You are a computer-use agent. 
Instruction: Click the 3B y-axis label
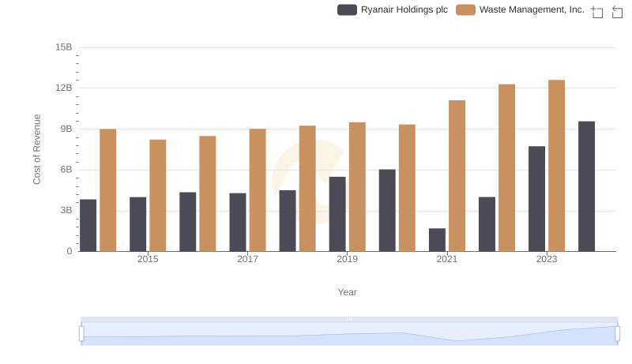tap(66, 210)
